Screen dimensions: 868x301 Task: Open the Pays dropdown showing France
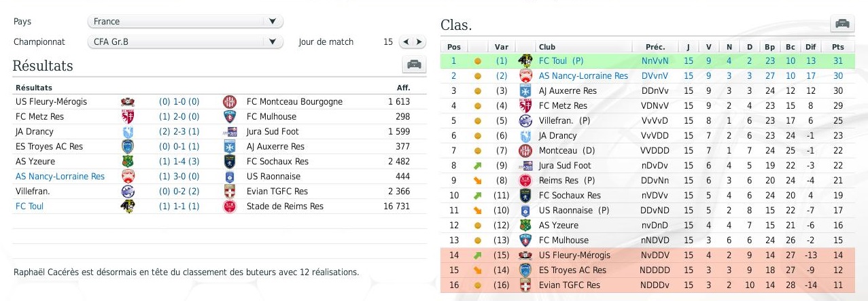coord(186,22)
